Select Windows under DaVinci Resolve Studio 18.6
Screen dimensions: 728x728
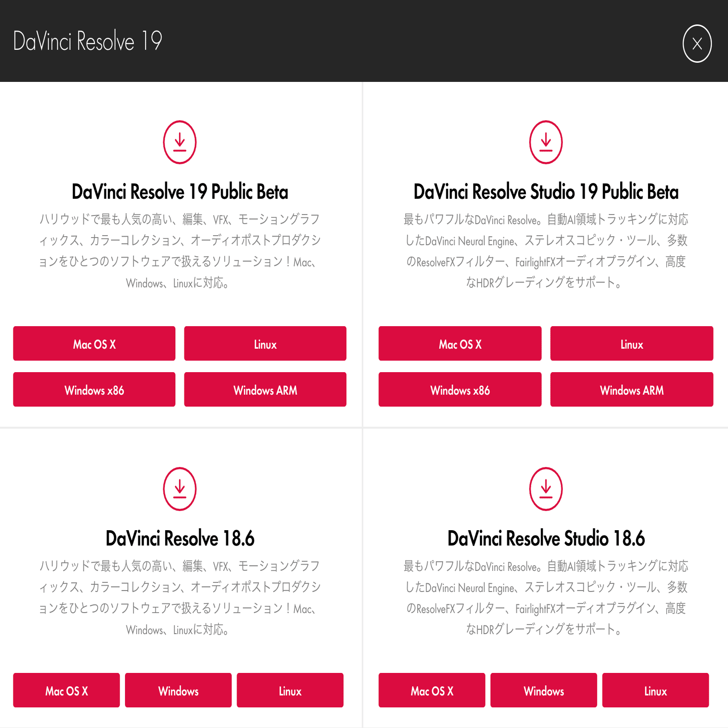543,690
